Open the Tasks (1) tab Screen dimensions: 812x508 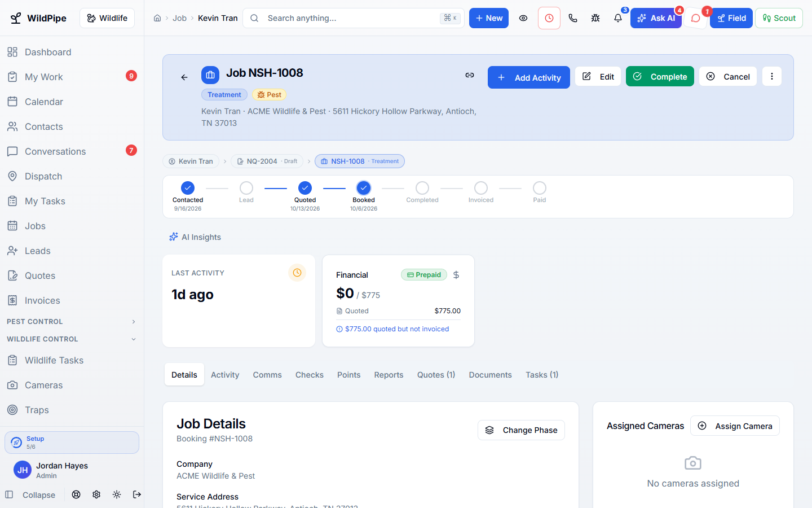pos(542,375)
